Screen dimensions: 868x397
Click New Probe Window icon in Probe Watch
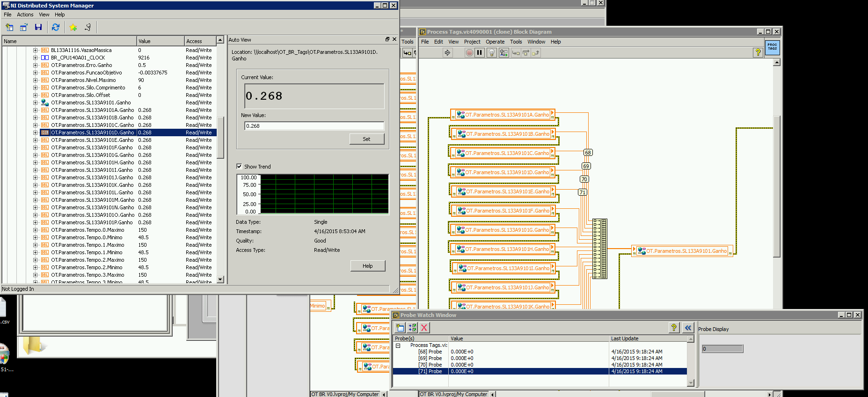point(400,328)
